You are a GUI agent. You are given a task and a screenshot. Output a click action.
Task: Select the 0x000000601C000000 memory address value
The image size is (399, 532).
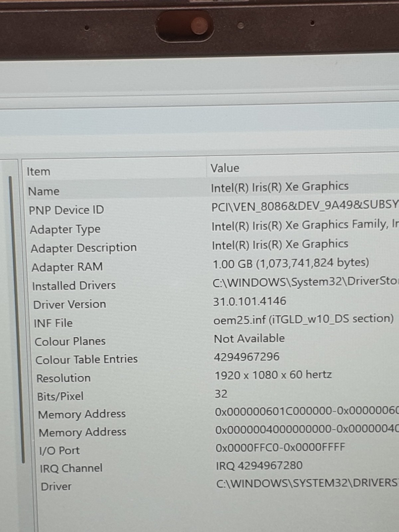point(307,411)
